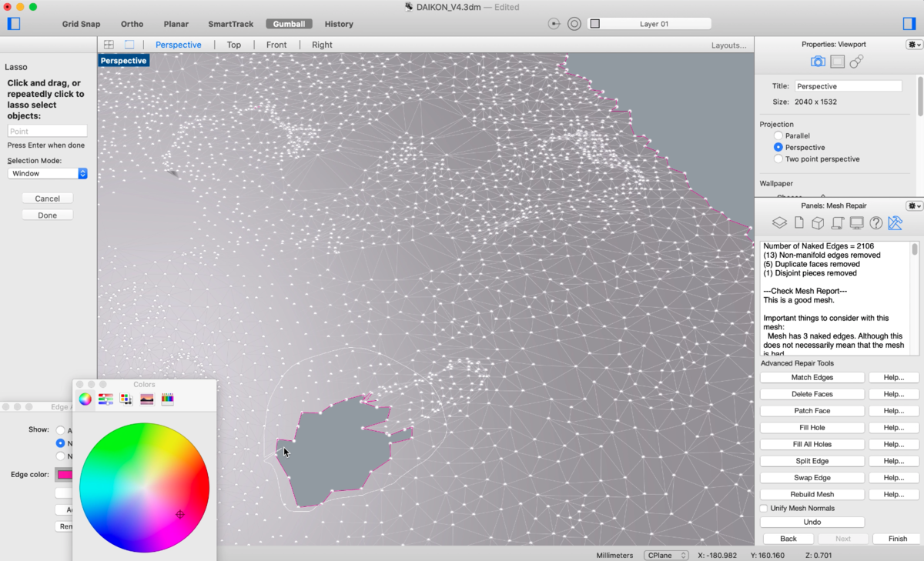Toggle Ortho mode
The image size is (924, 561).
point(132,24)
